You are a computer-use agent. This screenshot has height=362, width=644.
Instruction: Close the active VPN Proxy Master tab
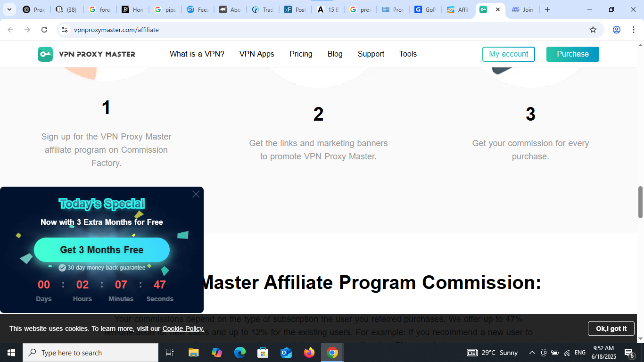(498, 9)
